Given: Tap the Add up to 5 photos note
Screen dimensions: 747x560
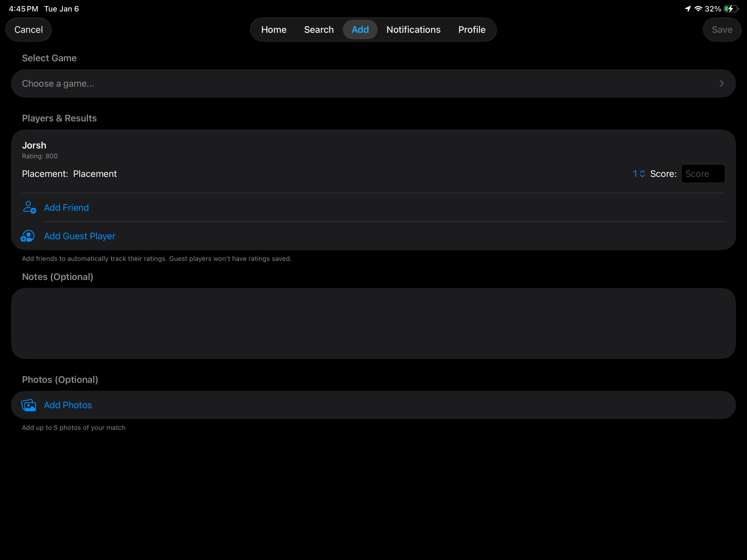Looking at the screenshot, I should (x=74, y=428).
